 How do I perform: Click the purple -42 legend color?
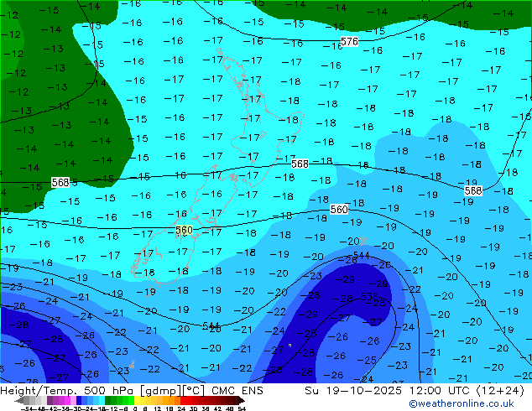[x=50, y=400]
